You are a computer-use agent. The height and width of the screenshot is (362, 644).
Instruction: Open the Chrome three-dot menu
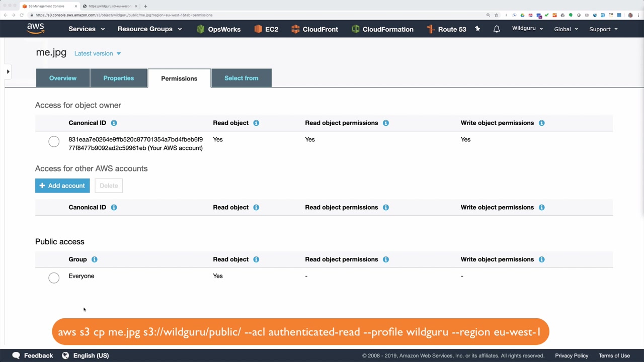click(638, 15)
